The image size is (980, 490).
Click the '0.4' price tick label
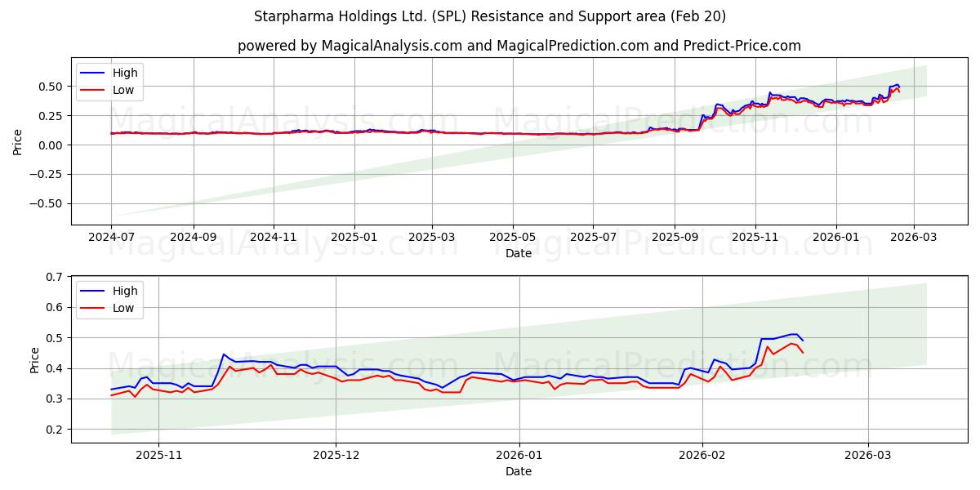[x=56, y=368]
